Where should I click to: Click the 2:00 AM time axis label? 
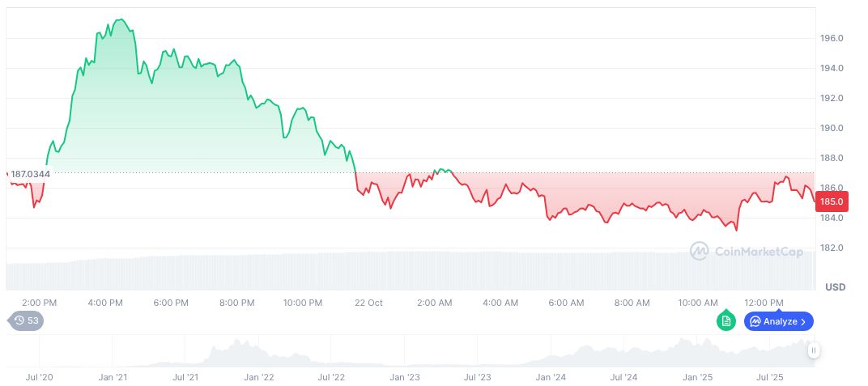[x=435, y=303]
